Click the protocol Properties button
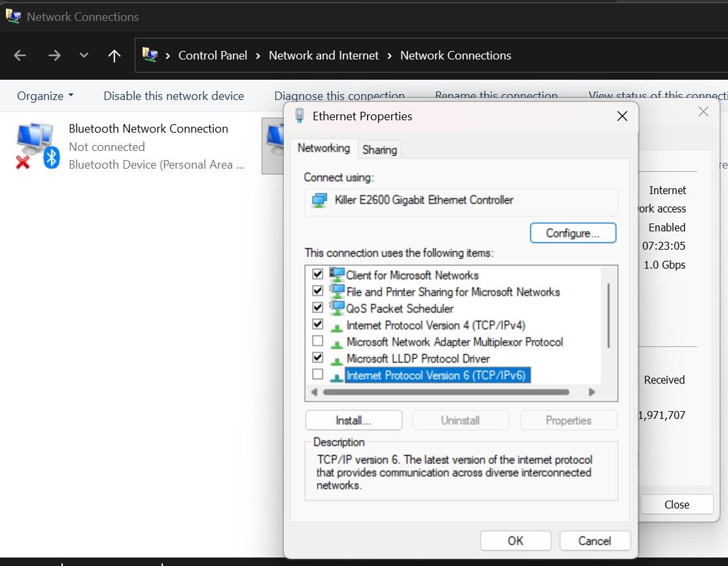The height and width of the screenshot is (566, 728). (x=568, y=420)
